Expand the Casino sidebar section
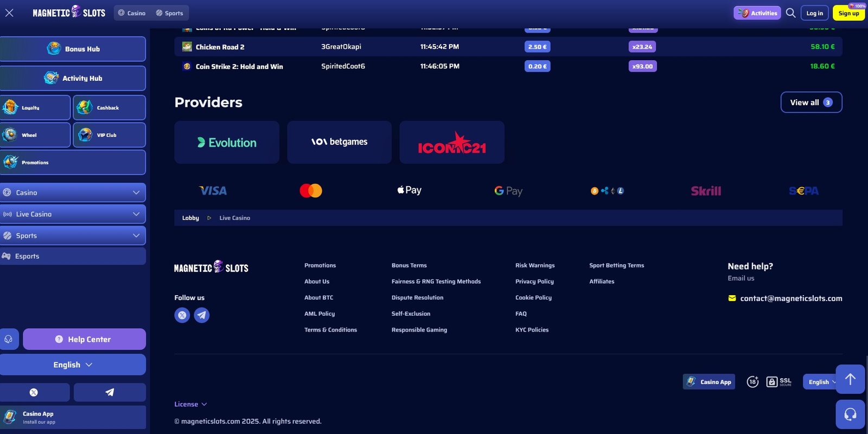Viewport: 868px width, 434px height. (73, 193)
